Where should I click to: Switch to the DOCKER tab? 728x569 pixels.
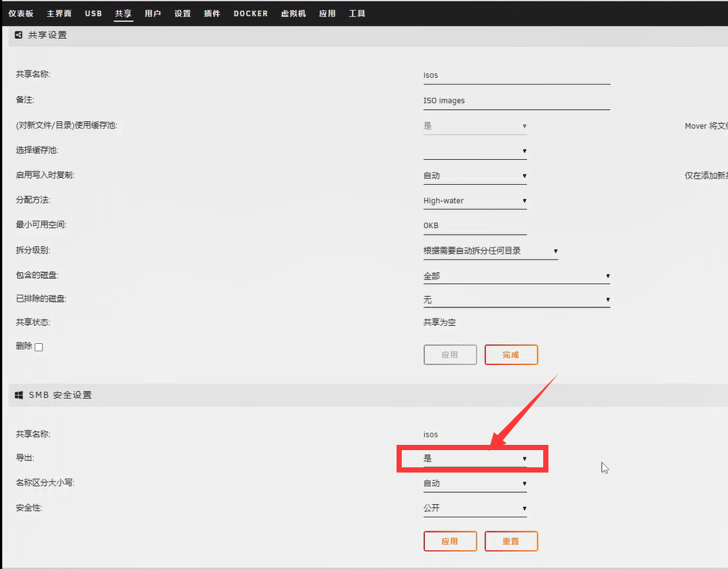(251, 13)
